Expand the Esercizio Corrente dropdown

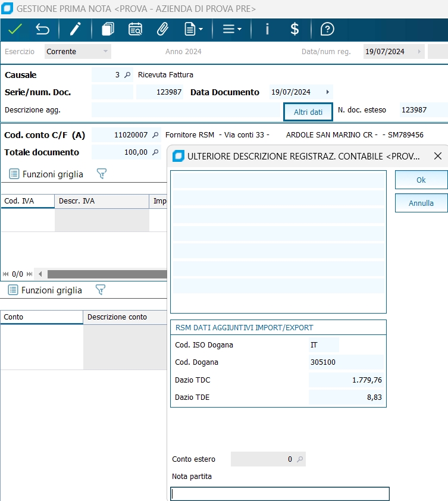pyautogui.click(x=106, y=52)
